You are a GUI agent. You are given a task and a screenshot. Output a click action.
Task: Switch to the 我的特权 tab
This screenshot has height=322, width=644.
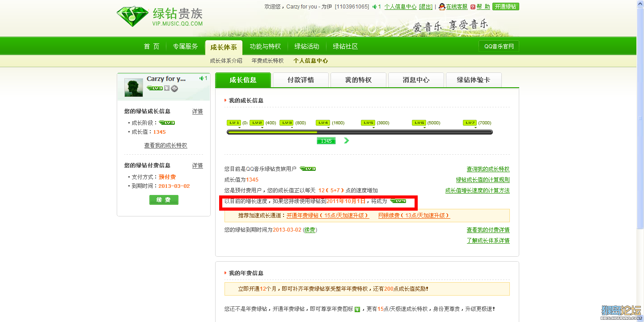pos(358,80)
